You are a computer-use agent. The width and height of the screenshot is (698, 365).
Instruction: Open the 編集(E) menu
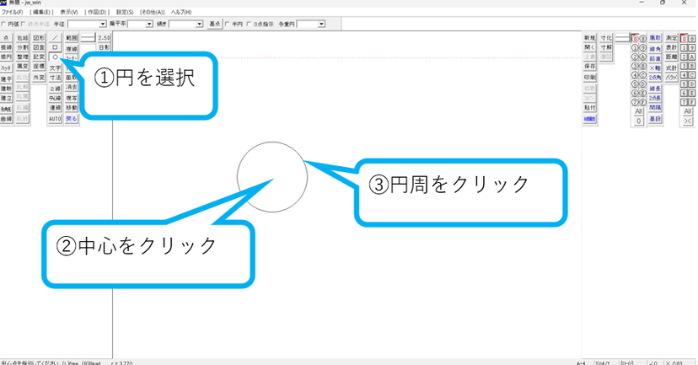point(41,12)
